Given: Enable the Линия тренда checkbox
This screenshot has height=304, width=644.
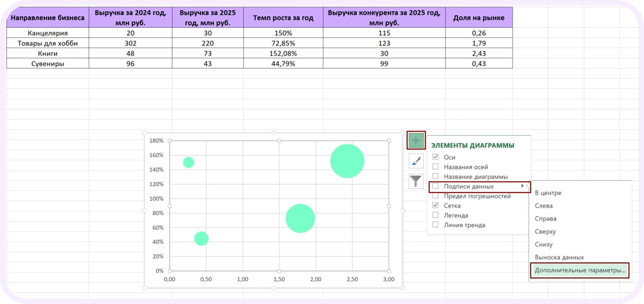Looking at the screenshot, I should (435, 225).
